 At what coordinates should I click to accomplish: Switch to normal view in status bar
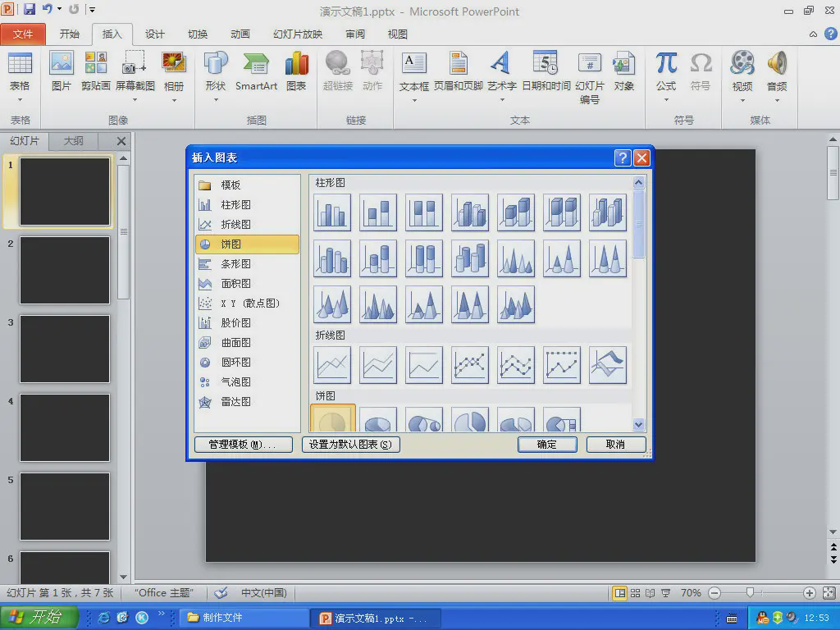pyautogui.click(x=620, y=593)
